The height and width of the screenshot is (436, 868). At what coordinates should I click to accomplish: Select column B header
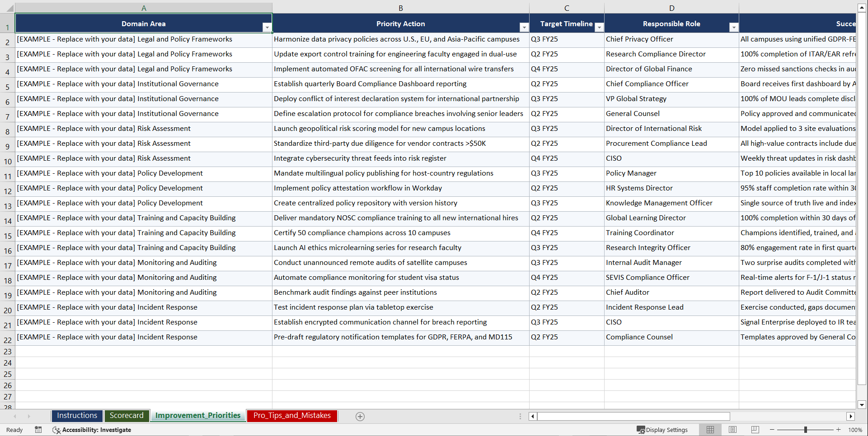[x=400, y=8]
